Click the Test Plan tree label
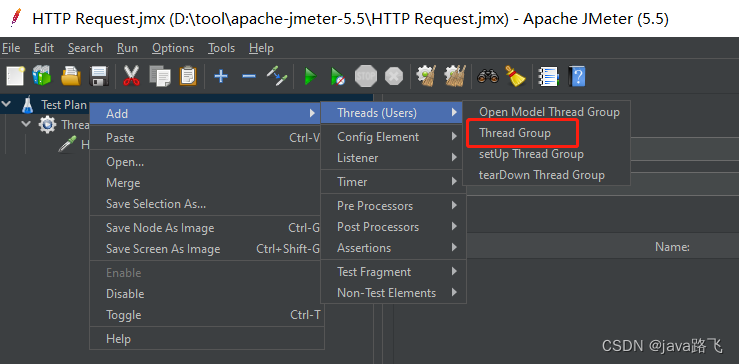 tap(64, 105)
